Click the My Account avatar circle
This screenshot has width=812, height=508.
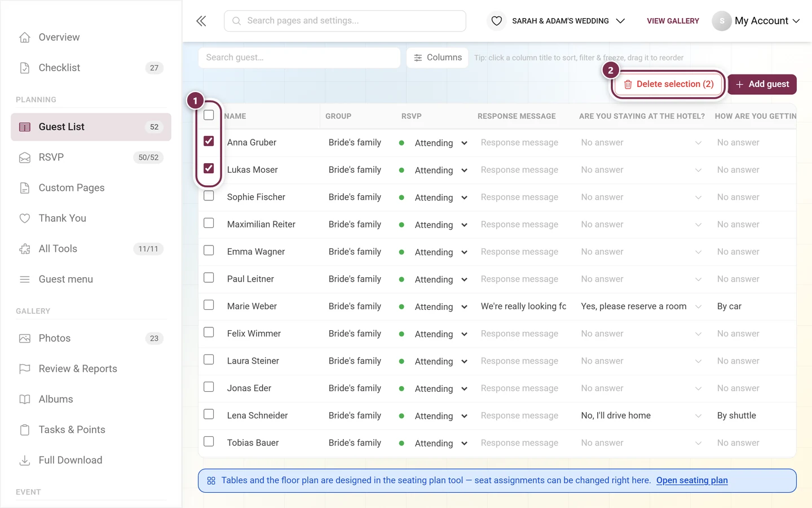tap(722, 21)
